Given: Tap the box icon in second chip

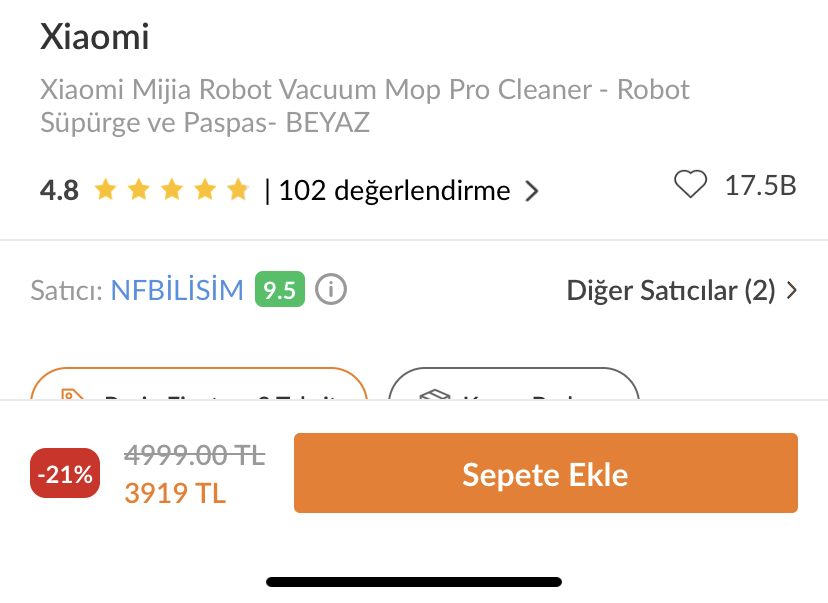Looking at the screenshot, I should (x=435, y=394).
